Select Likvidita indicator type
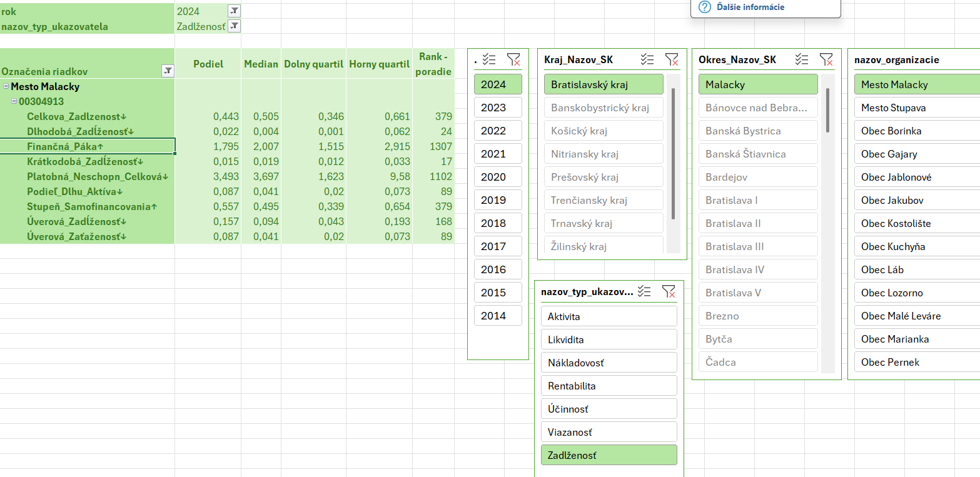 (609, 339)
